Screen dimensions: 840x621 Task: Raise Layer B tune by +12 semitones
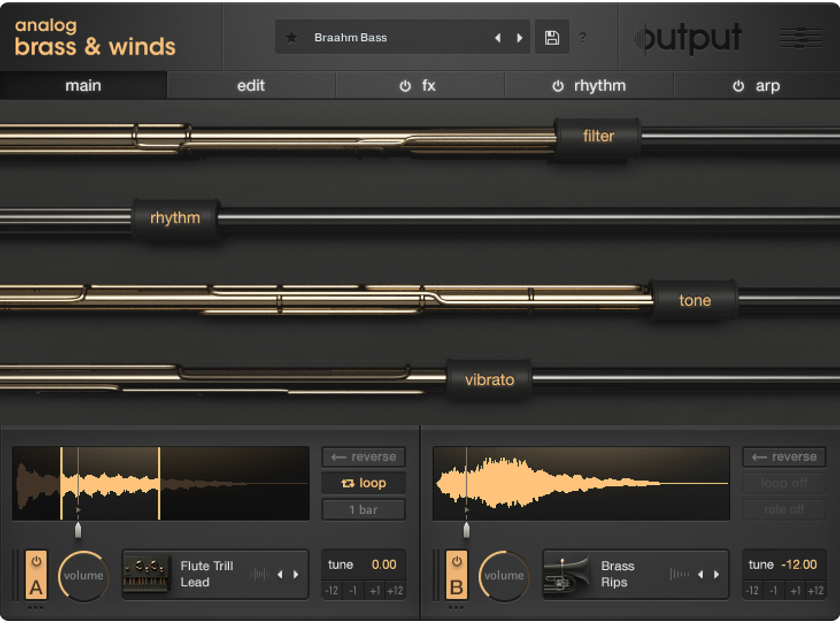[817, 591]
